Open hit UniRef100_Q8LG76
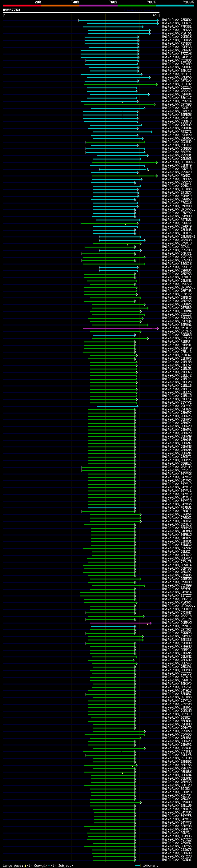The width and height of the screenshot is (197, 868). (177, 24)
